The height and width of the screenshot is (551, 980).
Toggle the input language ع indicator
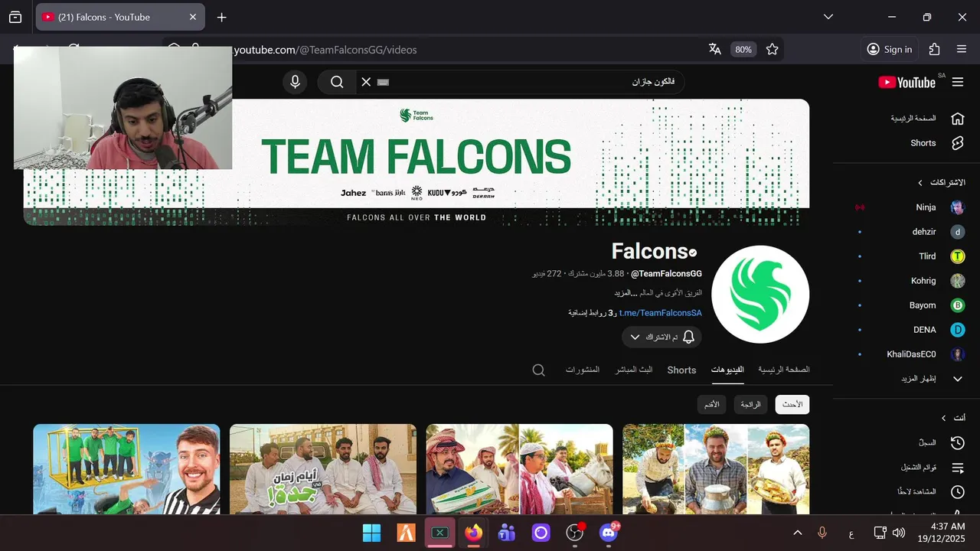(851, 533)
